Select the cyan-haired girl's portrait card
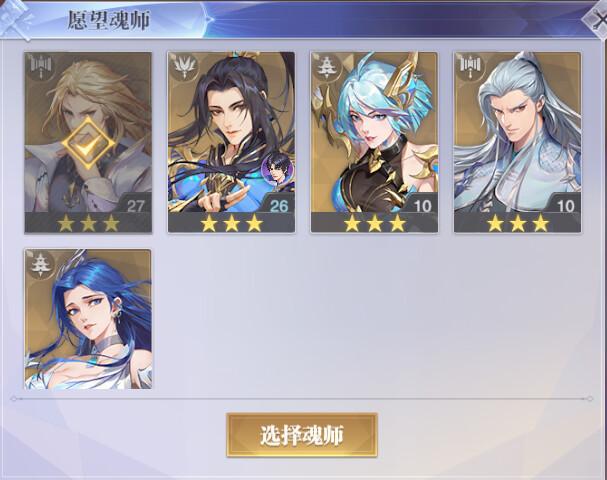607x480 pixels. point(374,142)
